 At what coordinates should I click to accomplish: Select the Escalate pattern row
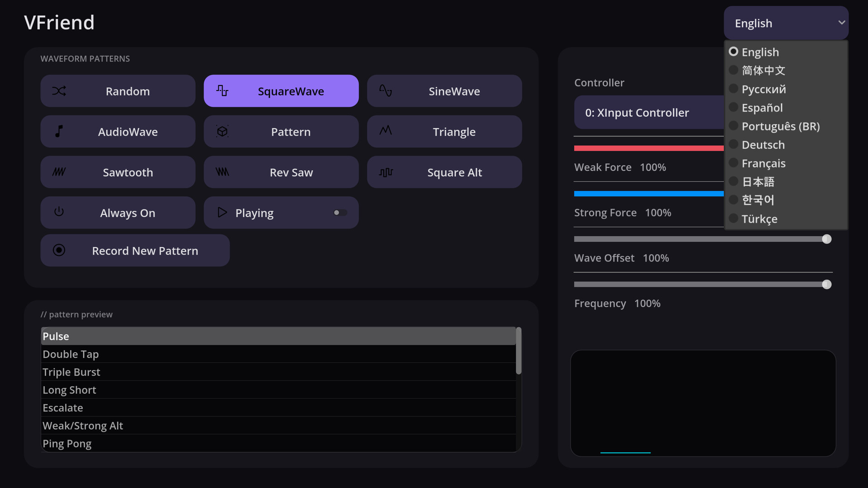pyautogui.click(x=278, y=407)
